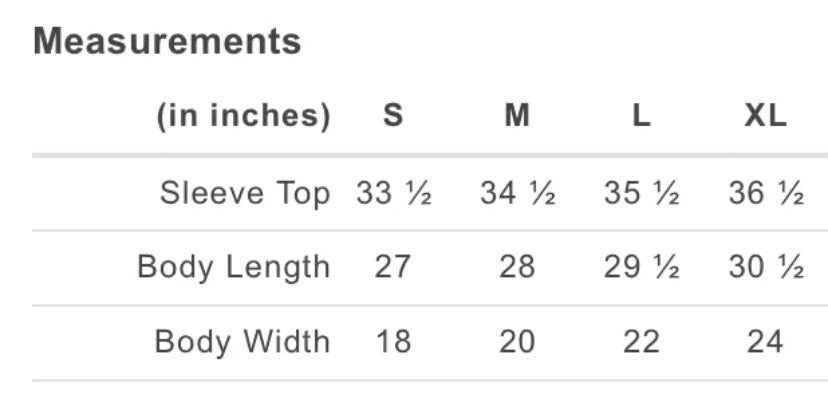Image resolution: width=828 pixels, height=413 pixels.
Task: Click Body Length value 29 ½ for L
Action: tap(641, 268)
